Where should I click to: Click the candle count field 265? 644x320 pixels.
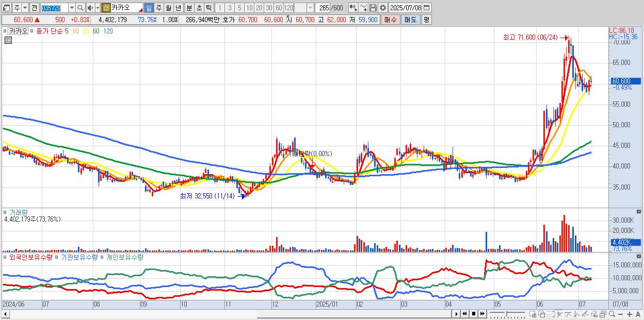[324, 8]
